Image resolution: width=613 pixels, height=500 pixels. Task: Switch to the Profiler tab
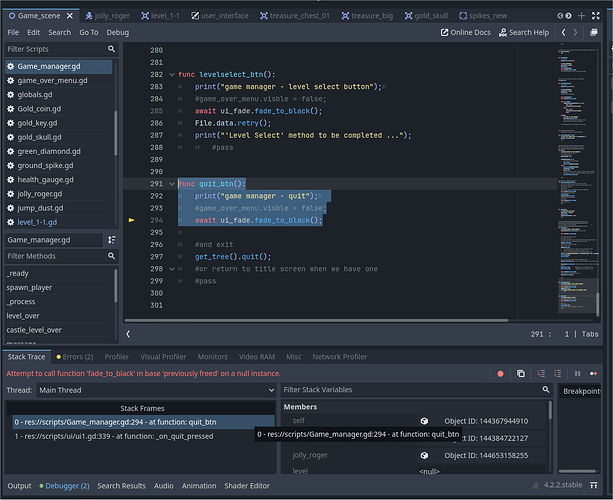pyautogui.click(x=117, y=357)
